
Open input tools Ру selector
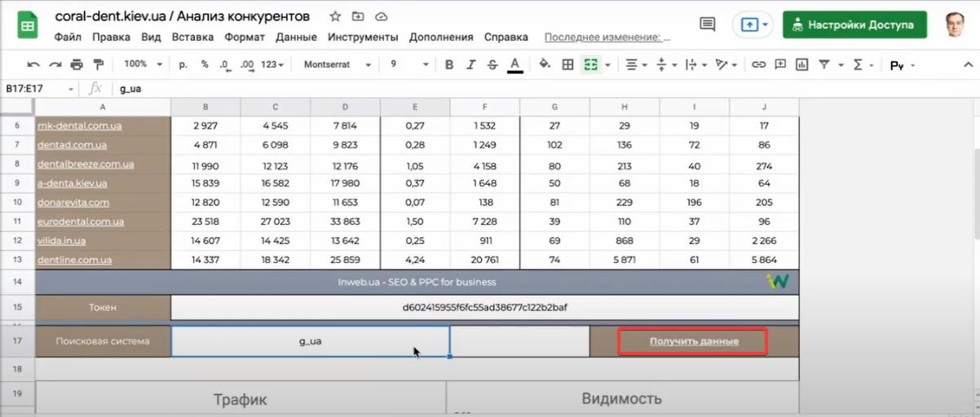(902, 65)
